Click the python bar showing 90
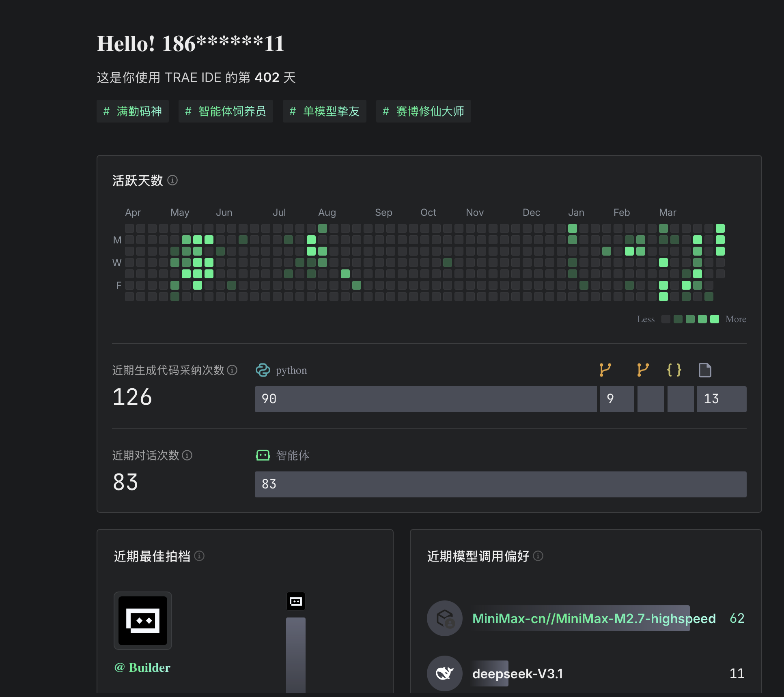The width and height of the screenshot is (784, 697). pyautogui.click(x=425, y=399)
